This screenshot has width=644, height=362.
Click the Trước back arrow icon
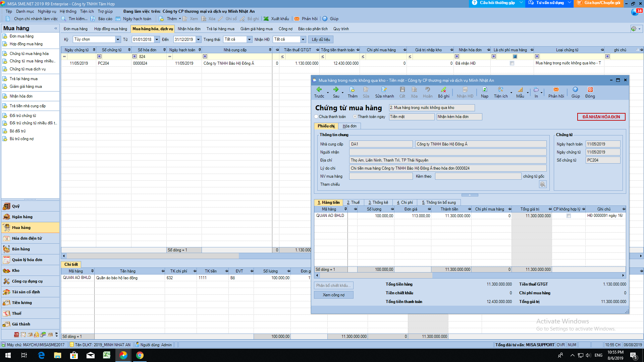(x=319, y=90)
